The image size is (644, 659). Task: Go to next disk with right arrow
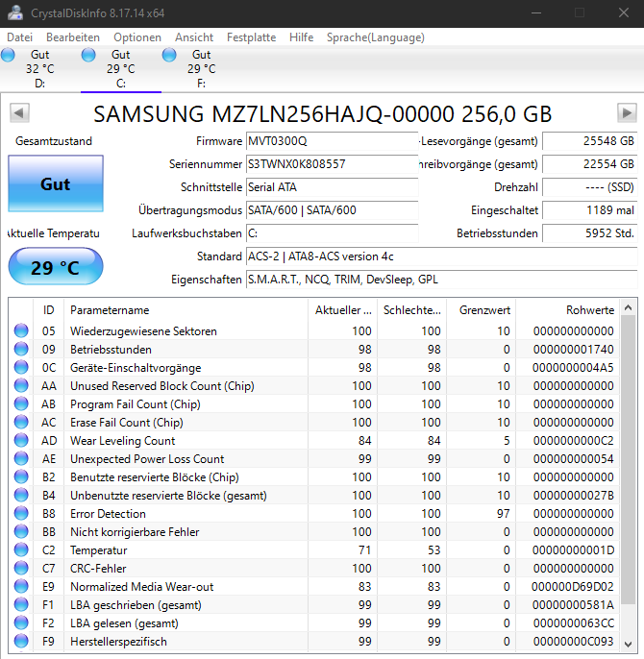(627, 112)
